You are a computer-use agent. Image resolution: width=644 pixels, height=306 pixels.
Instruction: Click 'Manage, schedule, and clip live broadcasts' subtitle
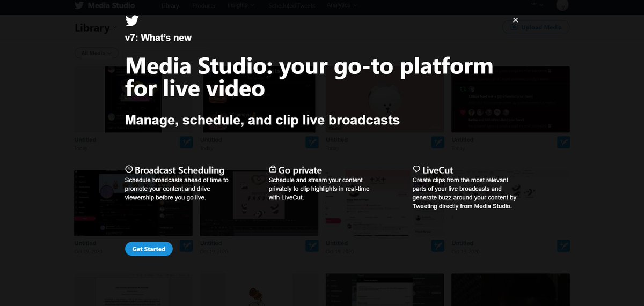[262, 120]
